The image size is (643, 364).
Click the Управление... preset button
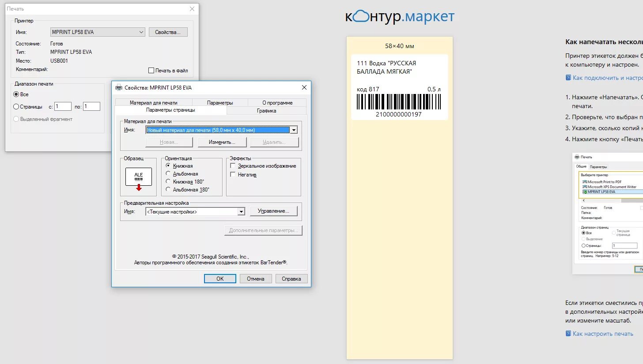click(x=274, y=211)
